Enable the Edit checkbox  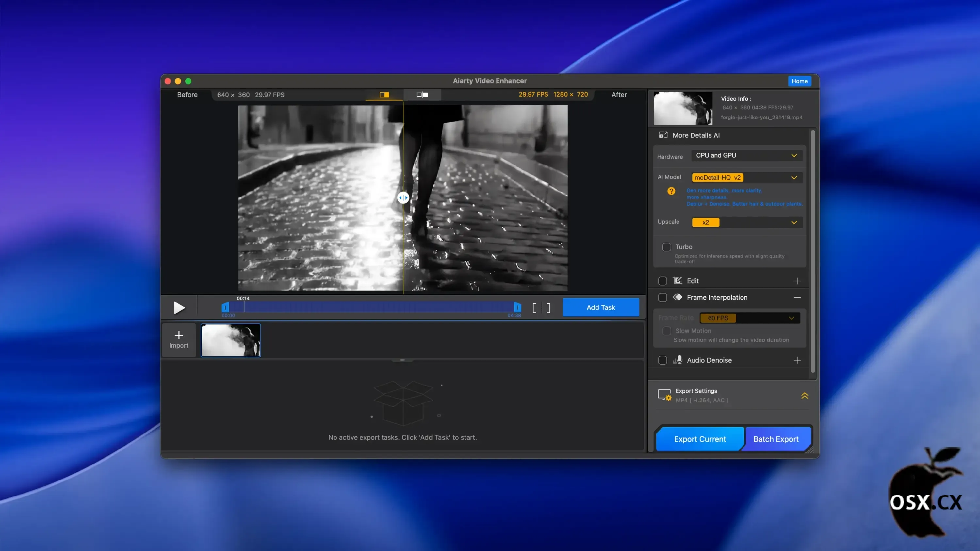(x=662, y=281)
